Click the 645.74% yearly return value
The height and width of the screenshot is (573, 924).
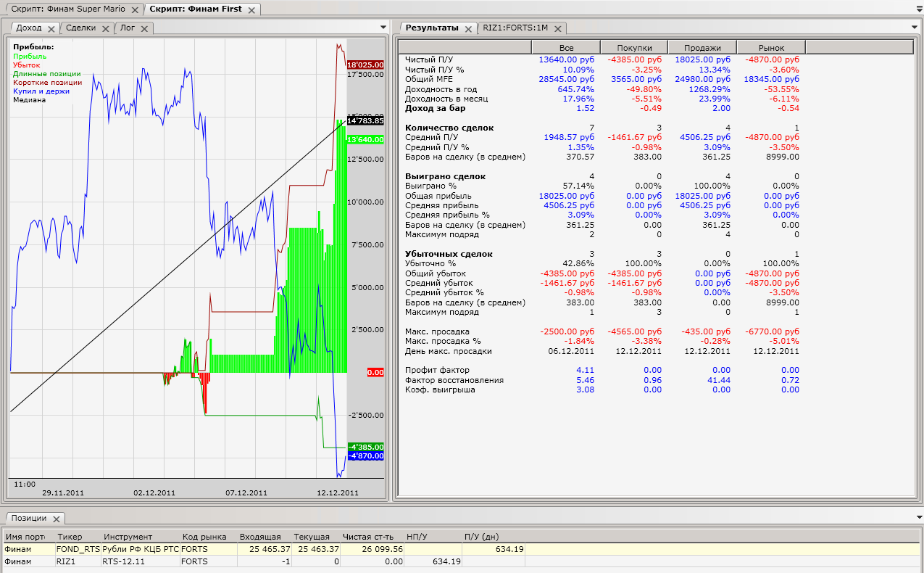click(577, 88)
